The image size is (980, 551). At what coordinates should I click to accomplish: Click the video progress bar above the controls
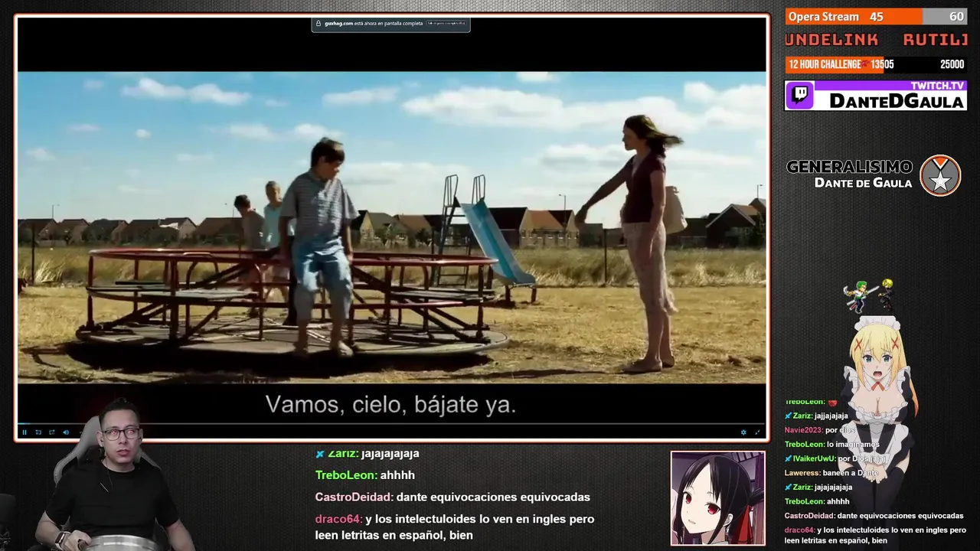(x=392, y=424)
